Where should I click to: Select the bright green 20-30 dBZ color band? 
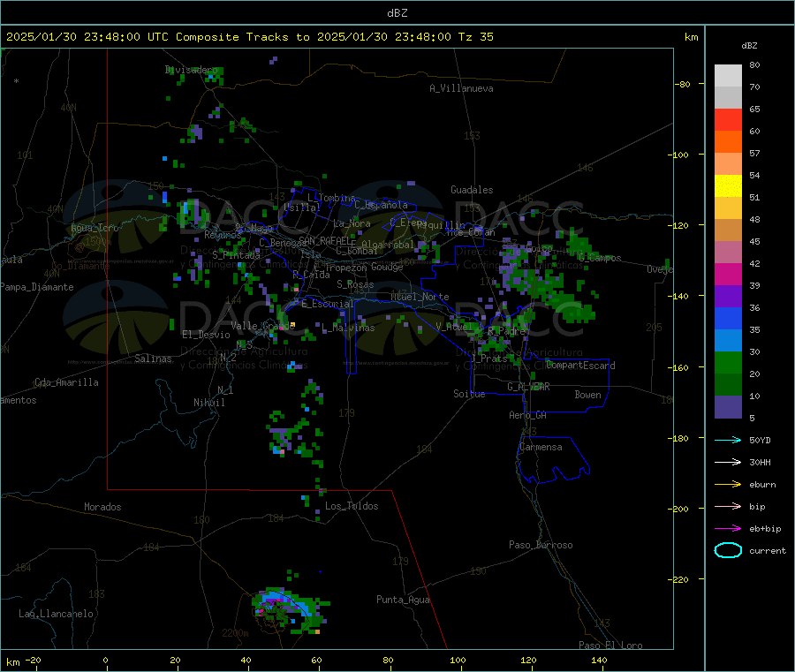pos(728,362)
